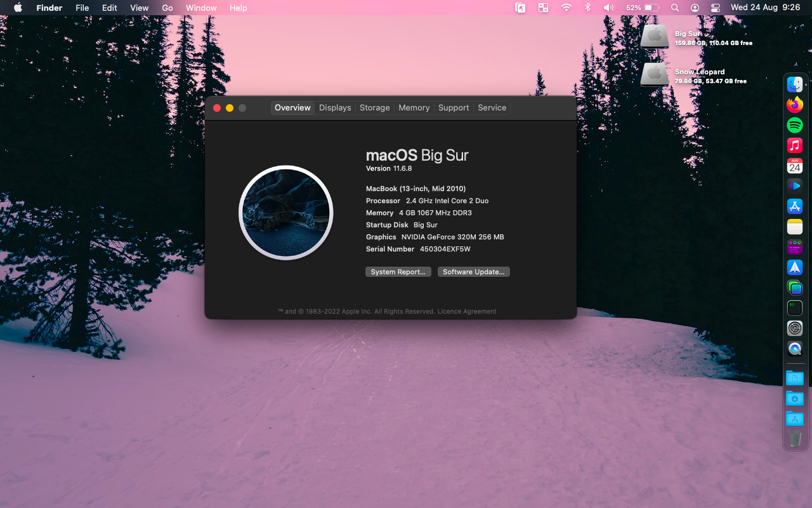812x508 pixels.
Task: Switch to the Memory tab
Action: click(414, 108)
